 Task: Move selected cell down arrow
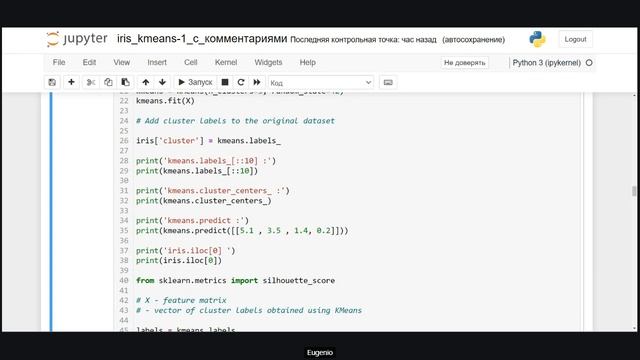(162, 82)
